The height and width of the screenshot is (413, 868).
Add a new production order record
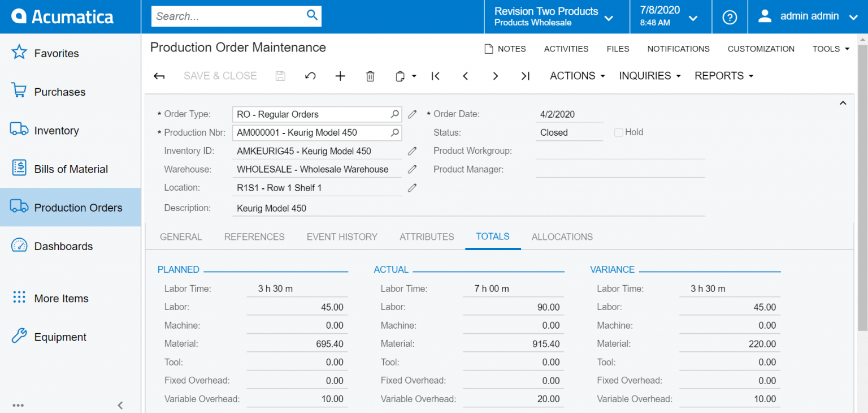(x=340, y=75)
